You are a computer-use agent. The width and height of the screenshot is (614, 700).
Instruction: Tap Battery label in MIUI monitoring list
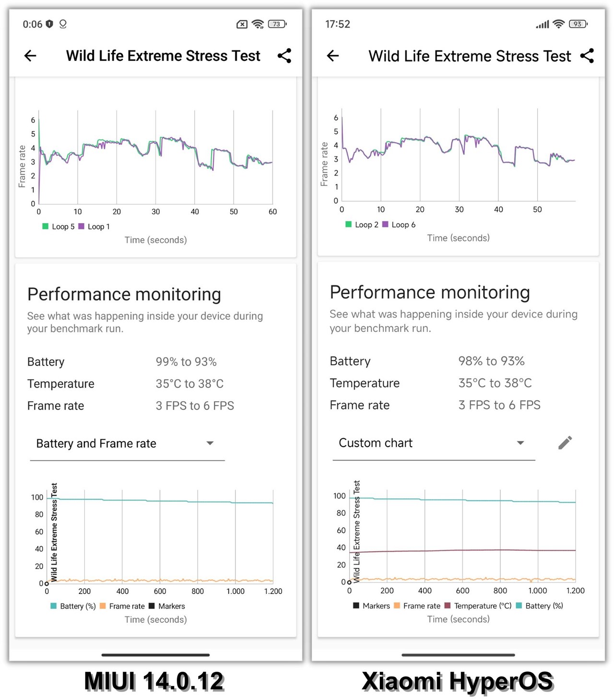click(46, 362)
